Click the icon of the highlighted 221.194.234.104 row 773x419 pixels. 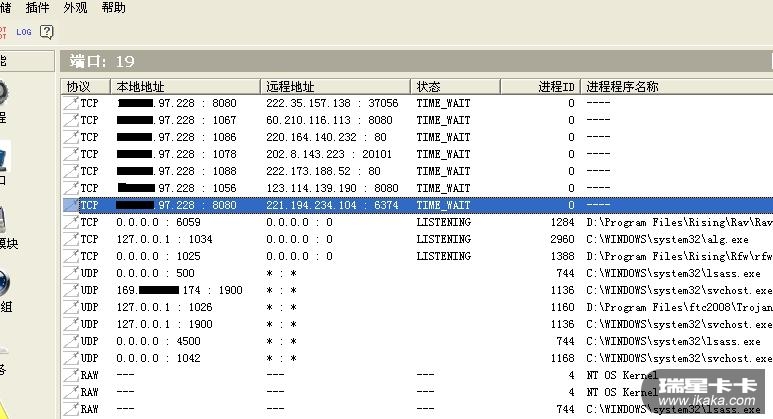(x=71, y=205)
